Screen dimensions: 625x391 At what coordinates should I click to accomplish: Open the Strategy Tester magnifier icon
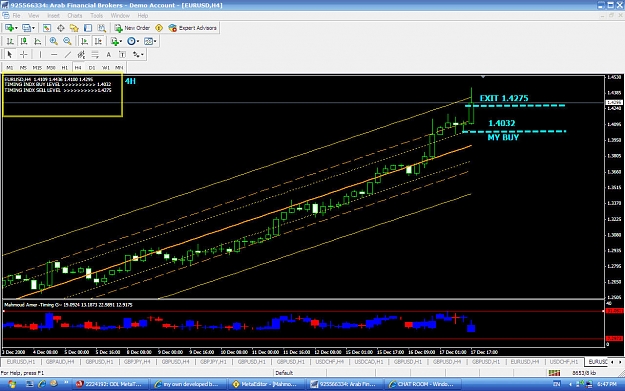(x=102, y=28)
